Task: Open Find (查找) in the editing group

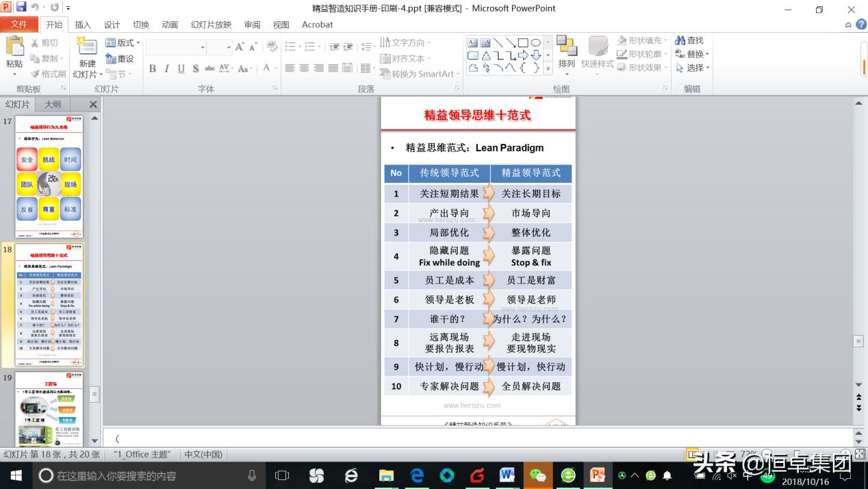Action: pos(691,40)
